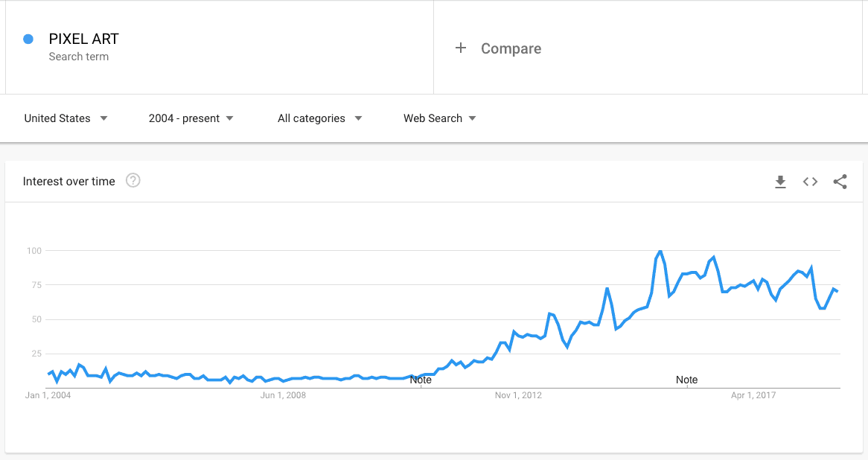The image size is (868, 460).
Task: Click the Compare text to add term
Action: (511, 48)
